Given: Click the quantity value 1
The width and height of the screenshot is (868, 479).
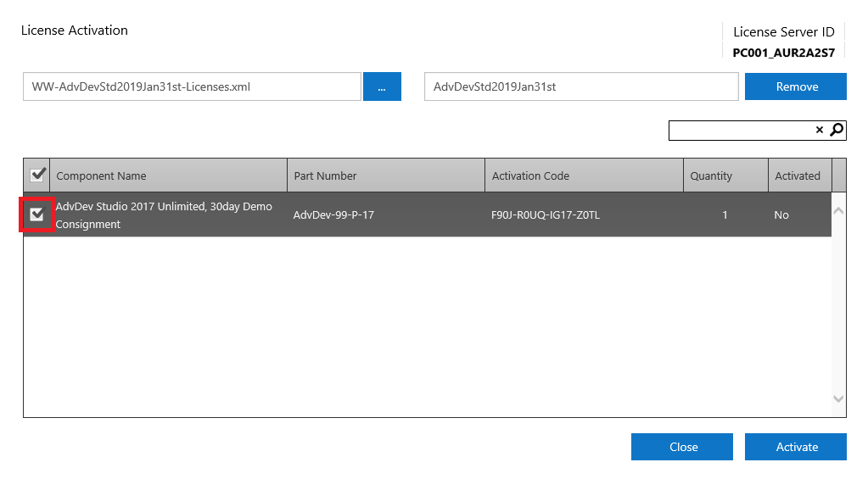Looking at the screenshot, I should tap(725, 215).
